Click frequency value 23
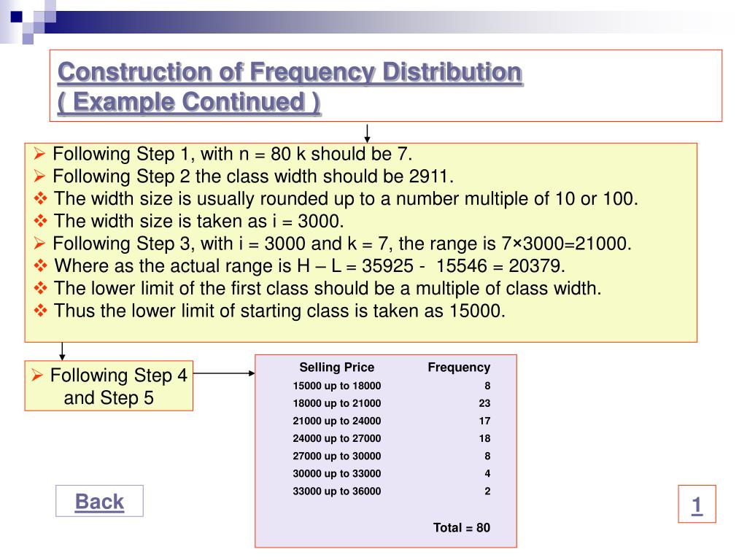Viewport: 747px width, 560px height. [x=484, y=403]
